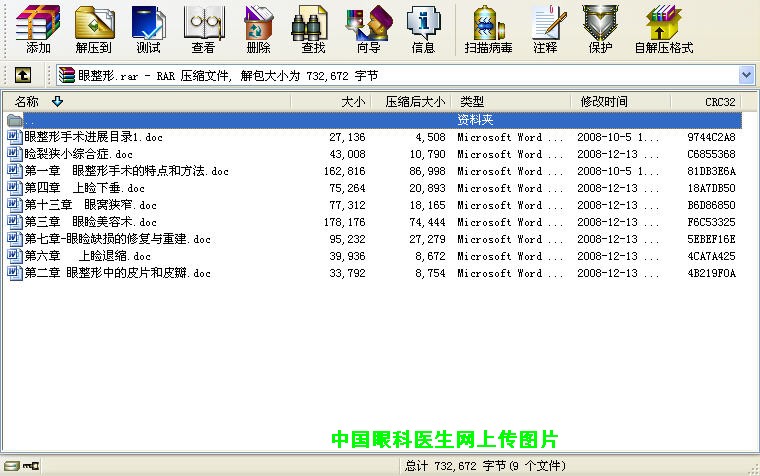
Task: Sort by 修改时间 column header
Action: pyautogui.click(x=604, y=101)
